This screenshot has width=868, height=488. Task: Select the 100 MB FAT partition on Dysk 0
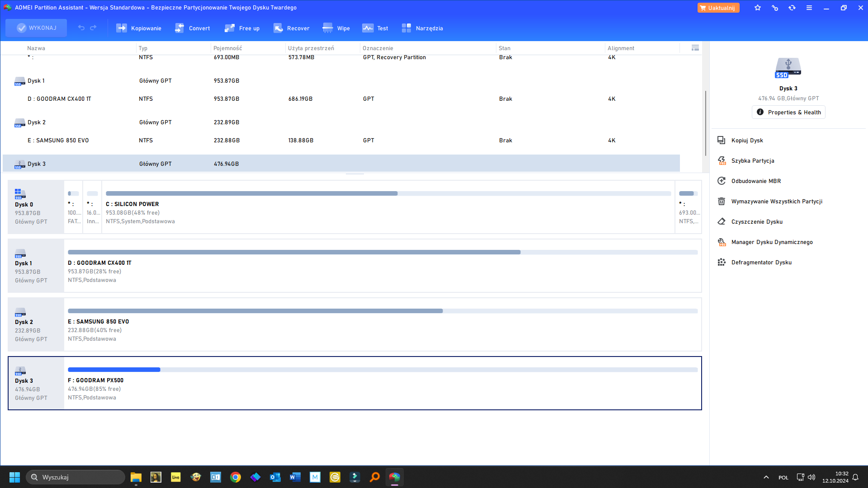[73, 207]
